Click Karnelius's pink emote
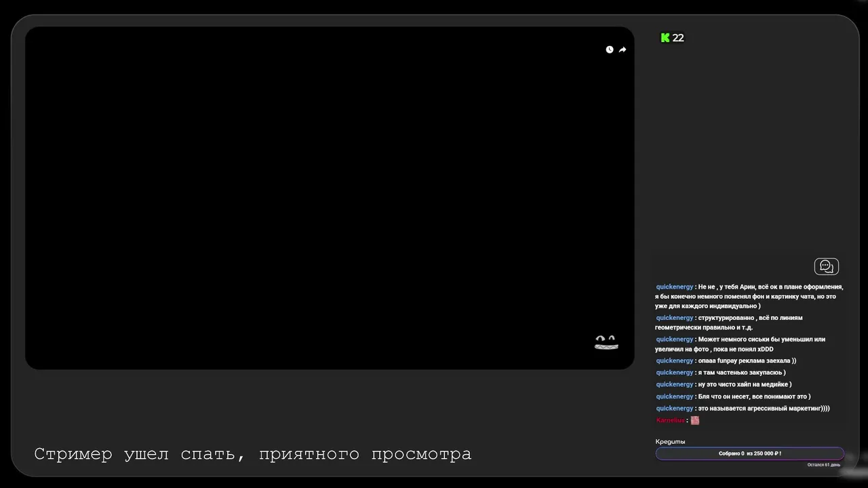This screenshot has width=868, height=488. coord(694,420)
